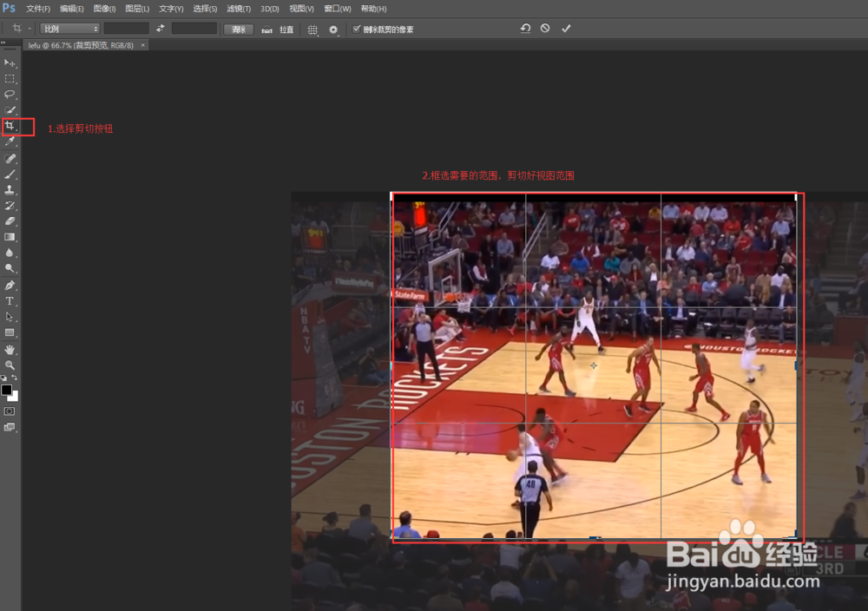Click the crop width input field

(x=126, y=29)
